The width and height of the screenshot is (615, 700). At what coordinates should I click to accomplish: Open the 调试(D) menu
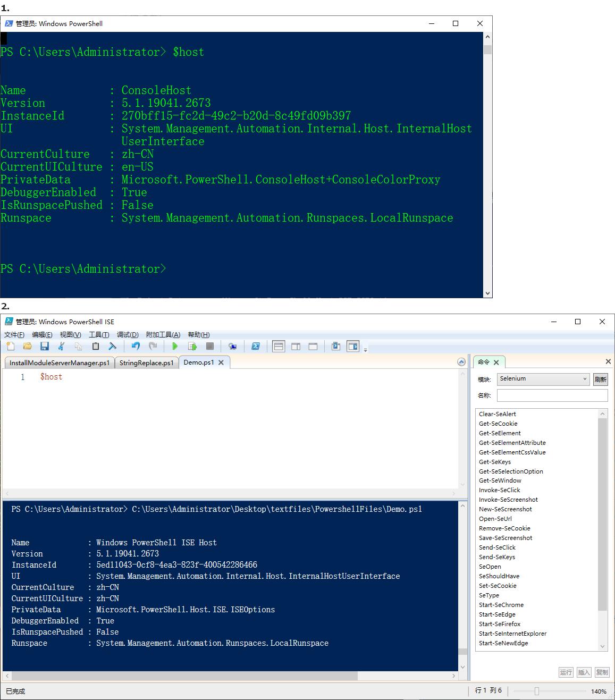click(x=128, y=335)
